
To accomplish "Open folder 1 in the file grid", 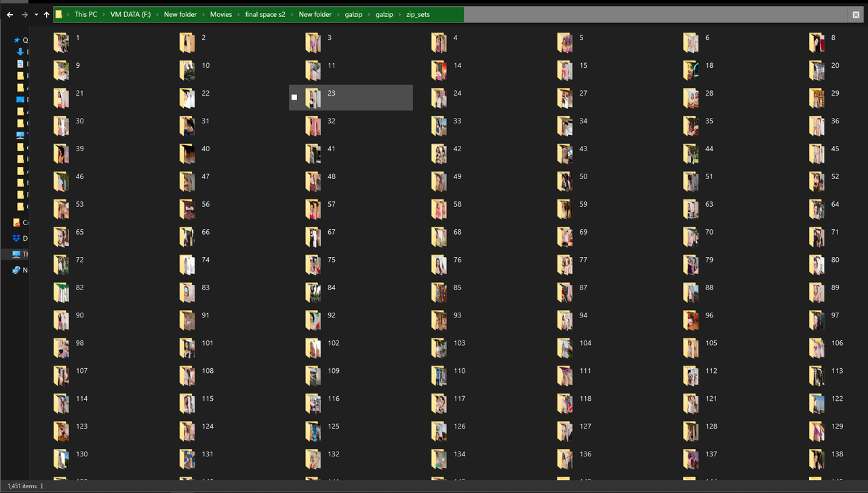I will point(61,42).
